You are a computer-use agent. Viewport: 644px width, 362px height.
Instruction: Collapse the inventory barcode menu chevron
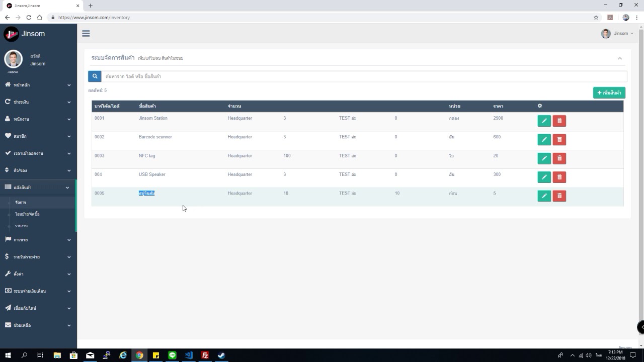tap(67, 188)
